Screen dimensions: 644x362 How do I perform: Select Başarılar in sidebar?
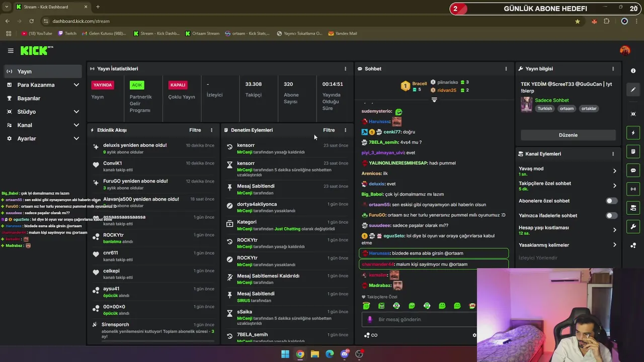point(43,99)
